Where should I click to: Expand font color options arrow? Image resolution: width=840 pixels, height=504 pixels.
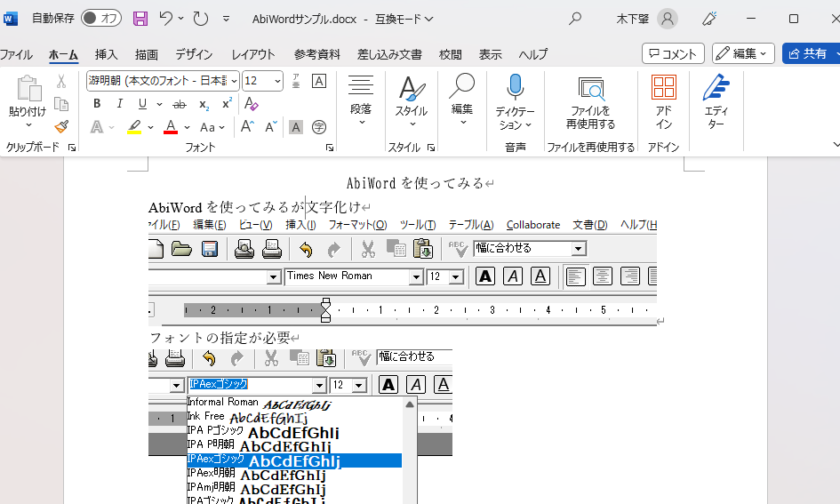click(187, 127)
